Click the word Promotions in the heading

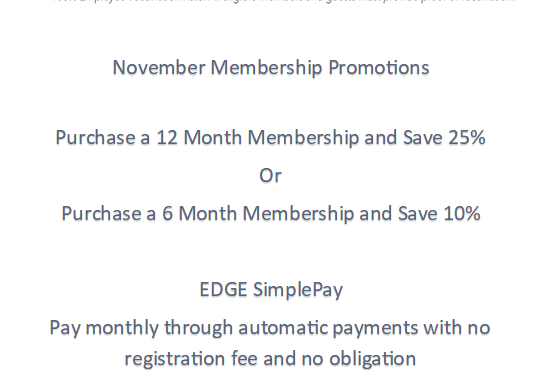click(379, 68)
